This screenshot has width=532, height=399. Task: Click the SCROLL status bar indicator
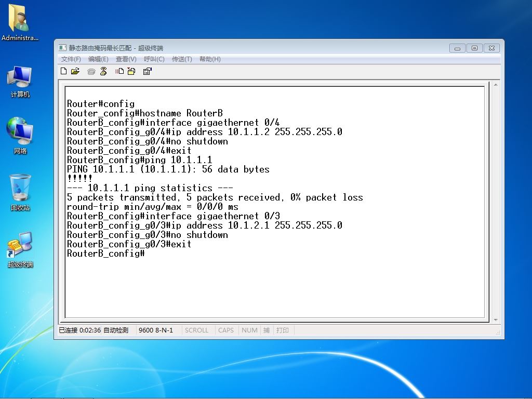pos(196,330)
